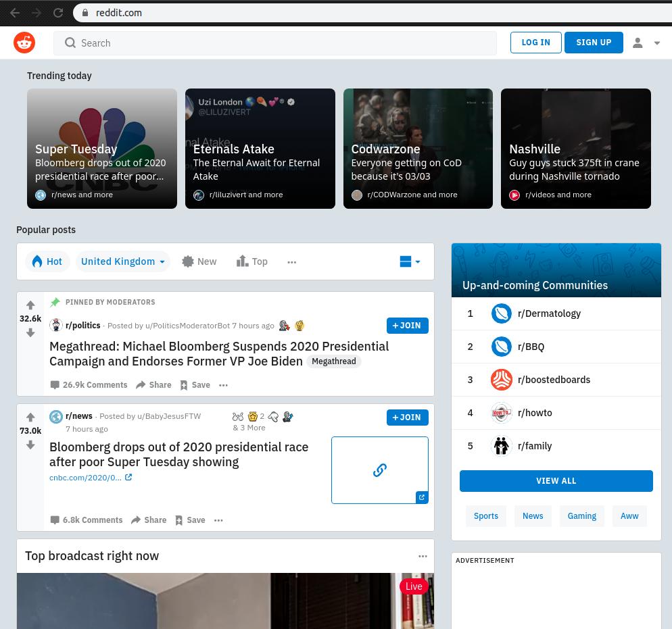Viewport: 672px width, 629px height.
Task: Click the browser back arrow
Action: (15, 13)
